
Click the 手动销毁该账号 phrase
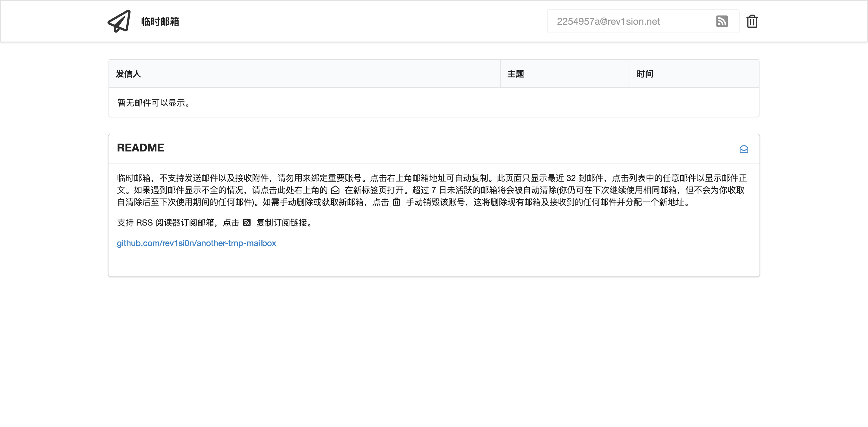tap(435, 202)
